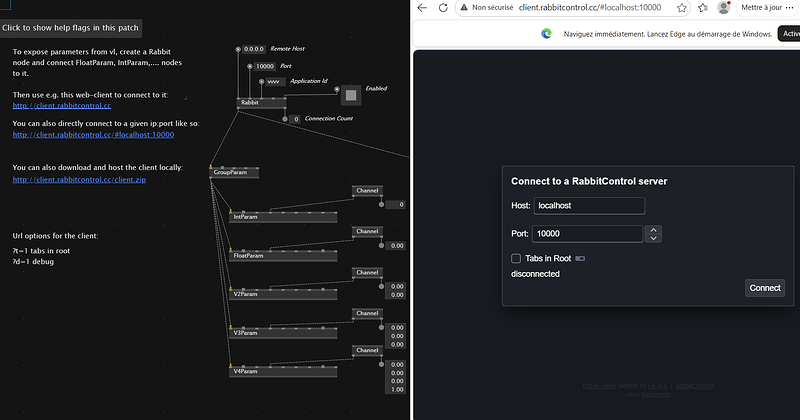The image size is (800, 420).
Task: Select the Channel node above V4Param
Action: pos(367,350)
